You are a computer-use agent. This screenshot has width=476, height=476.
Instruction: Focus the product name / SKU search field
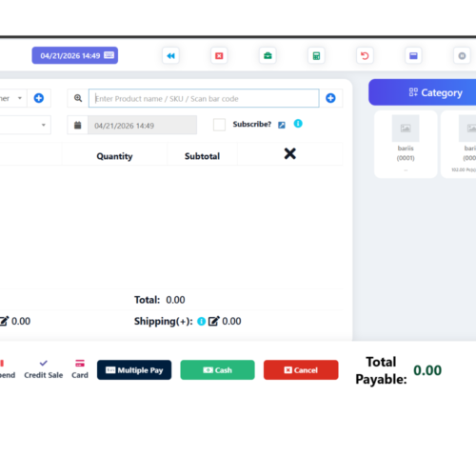coord(204,98)
